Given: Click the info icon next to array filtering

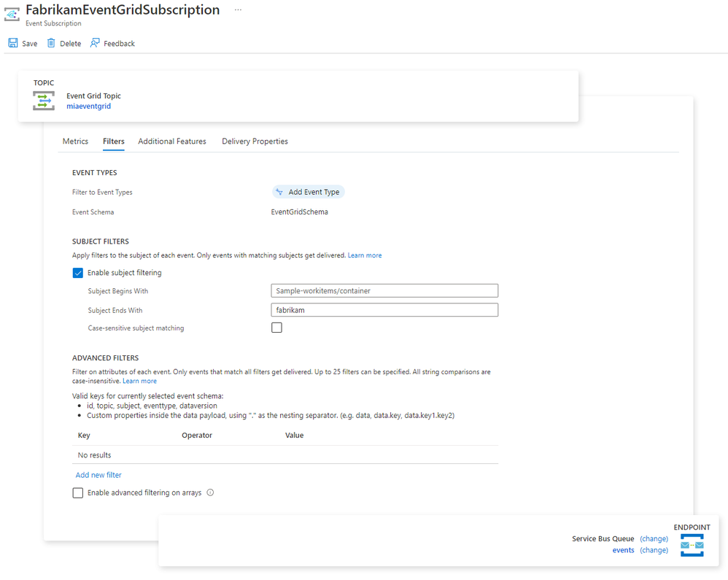Looking at the screenshot, I should (210, 492).
